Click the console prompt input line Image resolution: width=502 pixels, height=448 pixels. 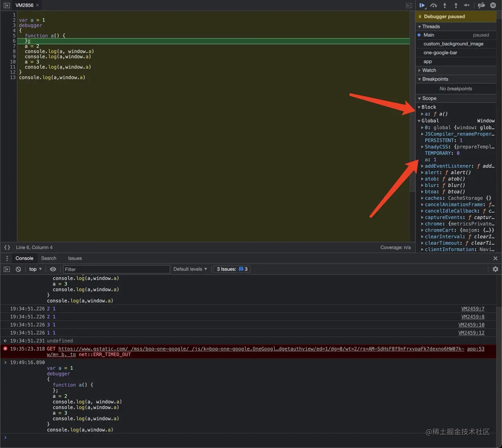[x=249, y=438]
